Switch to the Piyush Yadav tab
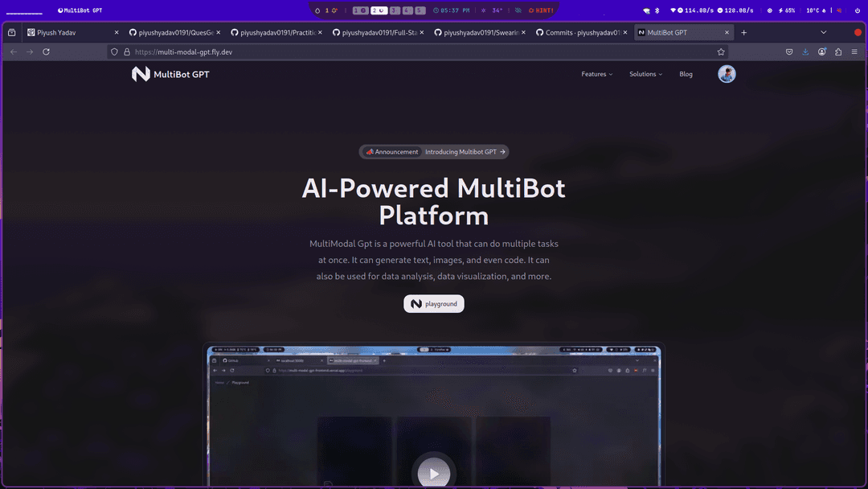This screenshot has width=868, height=489. click(73, 33)
